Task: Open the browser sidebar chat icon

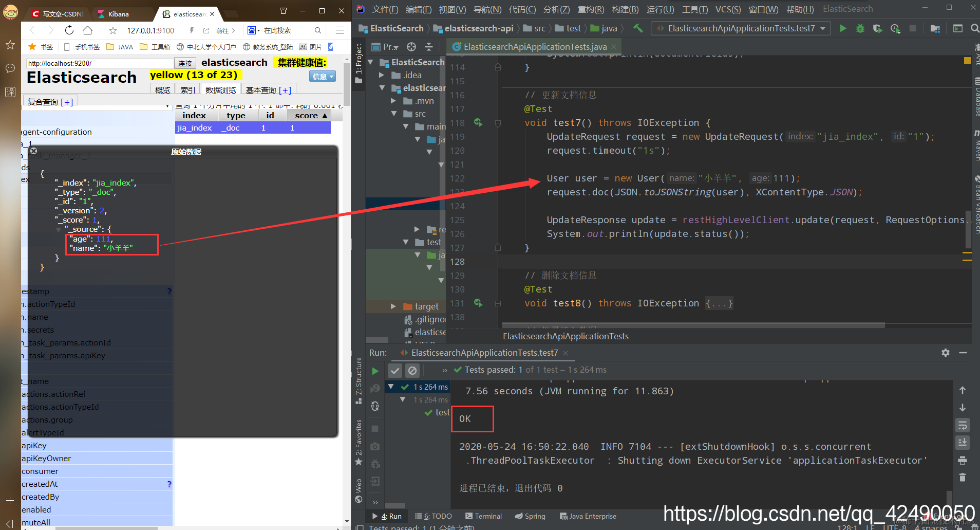Action: tap(10, 68)
